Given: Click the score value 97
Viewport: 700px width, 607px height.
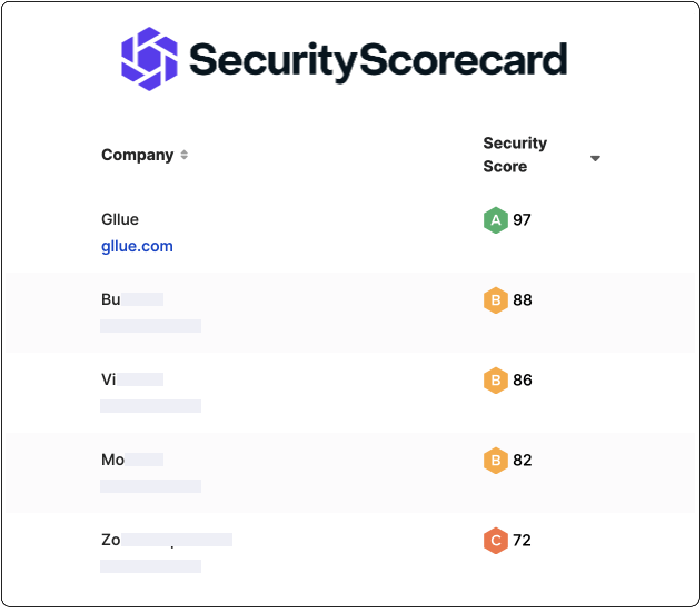Looking at the screenshot, I should pos(522,220).
